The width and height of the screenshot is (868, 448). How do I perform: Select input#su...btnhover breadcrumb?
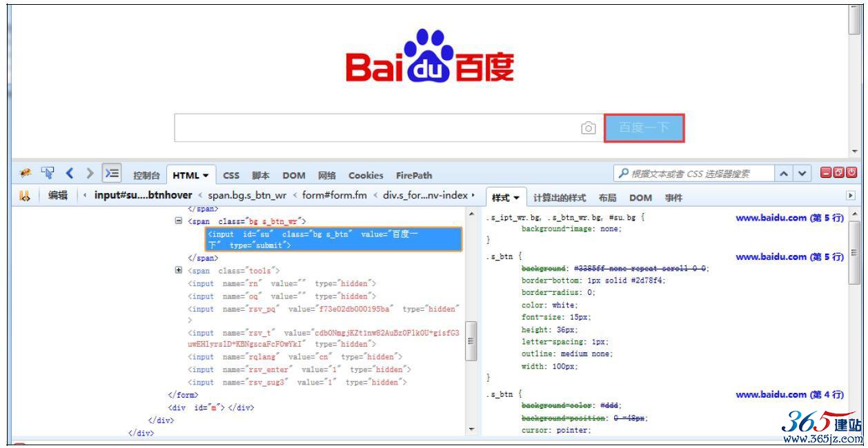pyautogui.click(x=143, y=196)
